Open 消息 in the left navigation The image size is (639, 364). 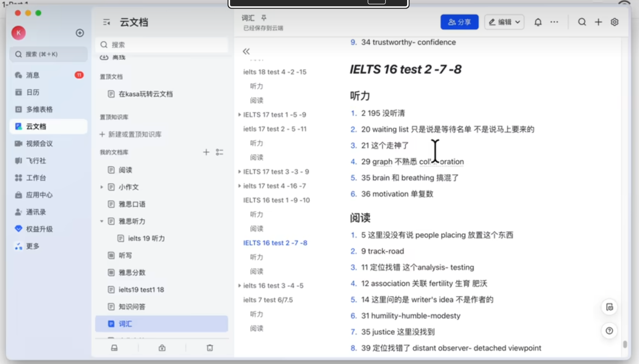pyautogui.click(x=33, y=75)
